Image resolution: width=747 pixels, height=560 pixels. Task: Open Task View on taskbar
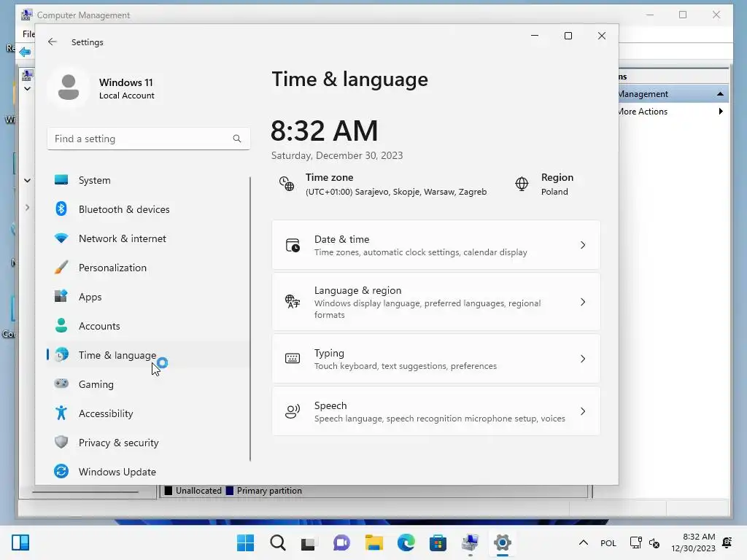309,542
